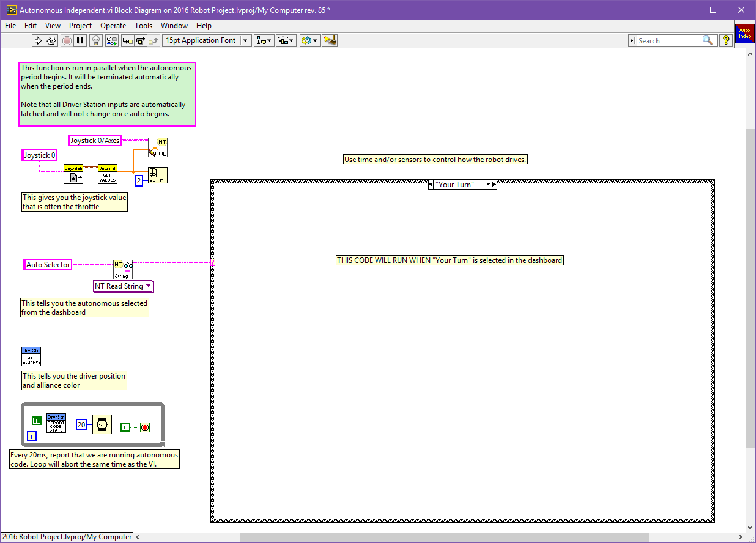Open the Operate menu
756x543 pixels.
(x=113, y=26)
